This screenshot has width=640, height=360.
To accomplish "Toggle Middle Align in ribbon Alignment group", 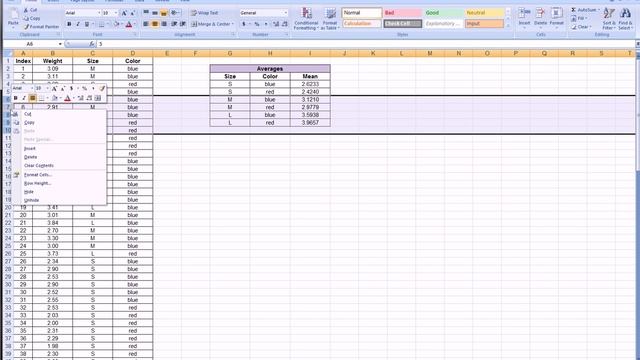I will pos(155,13).
